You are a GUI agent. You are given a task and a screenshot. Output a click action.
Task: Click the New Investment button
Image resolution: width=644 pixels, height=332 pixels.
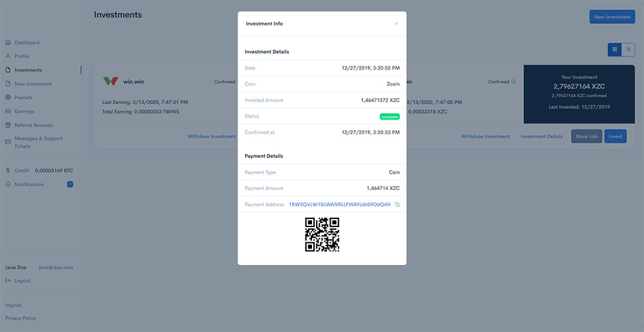pos(611,17)
